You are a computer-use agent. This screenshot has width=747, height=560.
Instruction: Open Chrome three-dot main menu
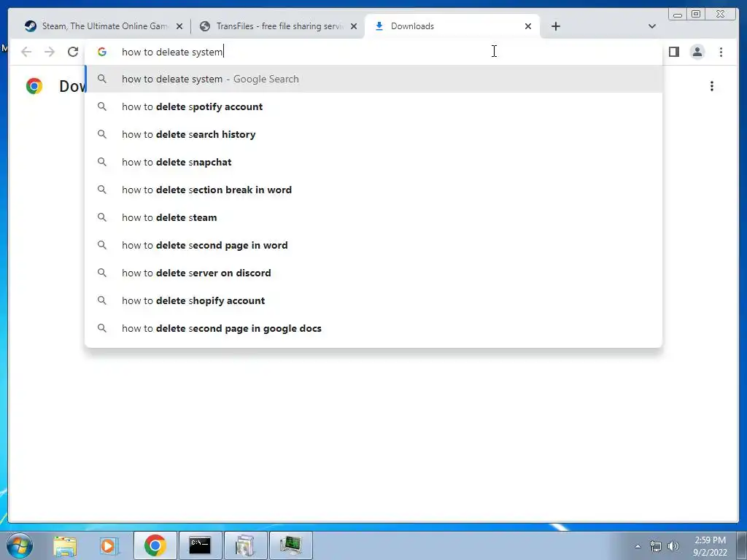(x=721, y=52)
